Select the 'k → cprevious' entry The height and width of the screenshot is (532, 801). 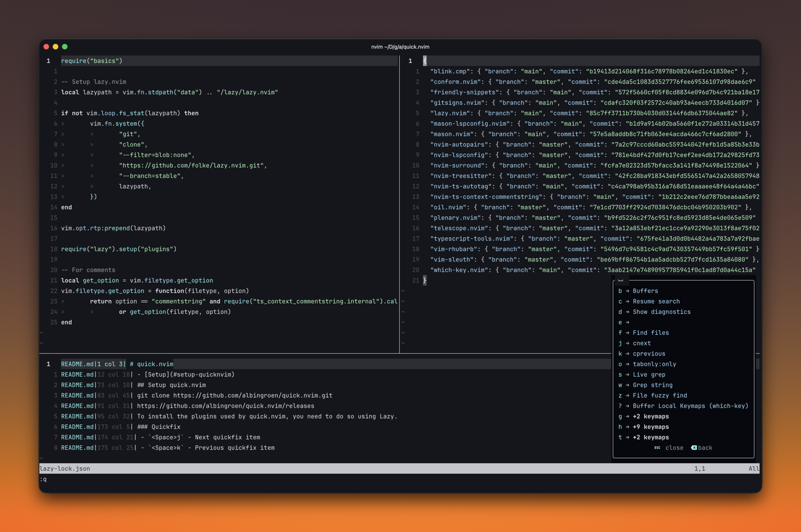642,353
